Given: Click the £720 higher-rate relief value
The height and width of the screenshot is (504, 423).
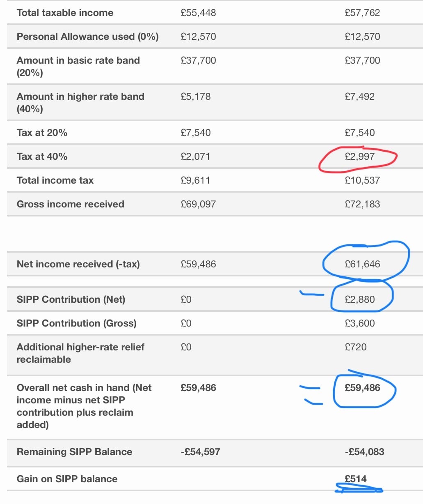Looking at the screenshot, I should coord(355,347).
